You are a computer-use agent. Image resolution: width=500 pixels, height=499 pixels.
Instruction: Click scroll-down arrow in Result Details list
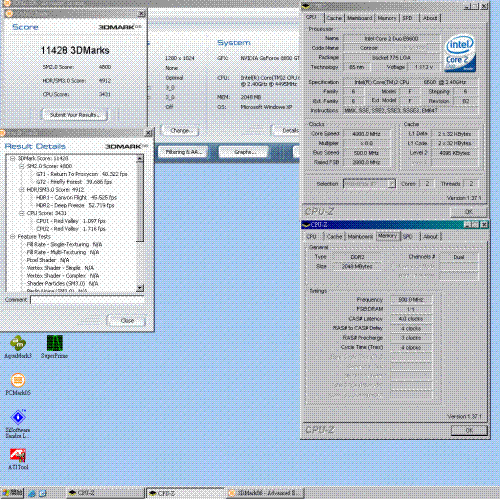140,287
